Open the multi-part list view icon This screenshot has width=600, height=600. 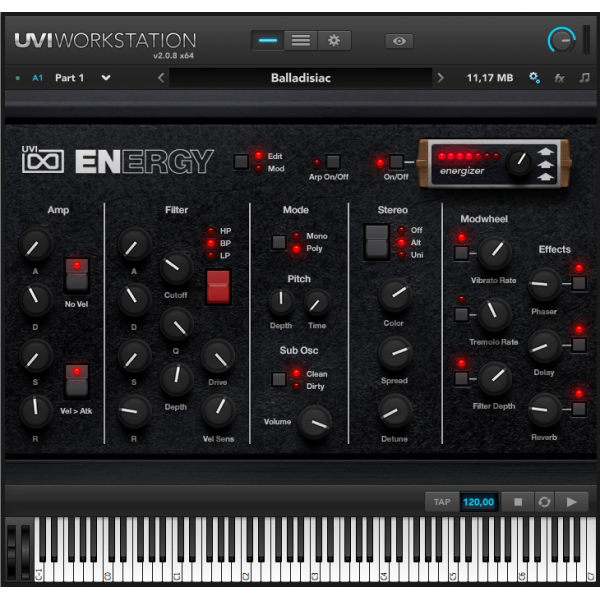coord(301,41)
